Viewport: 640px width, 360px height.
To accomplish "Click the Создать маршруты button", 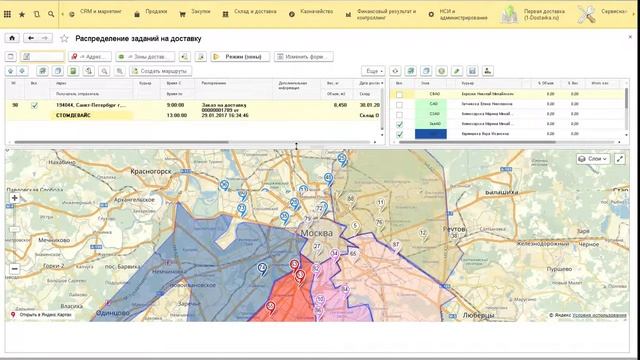I will point(160,71).
